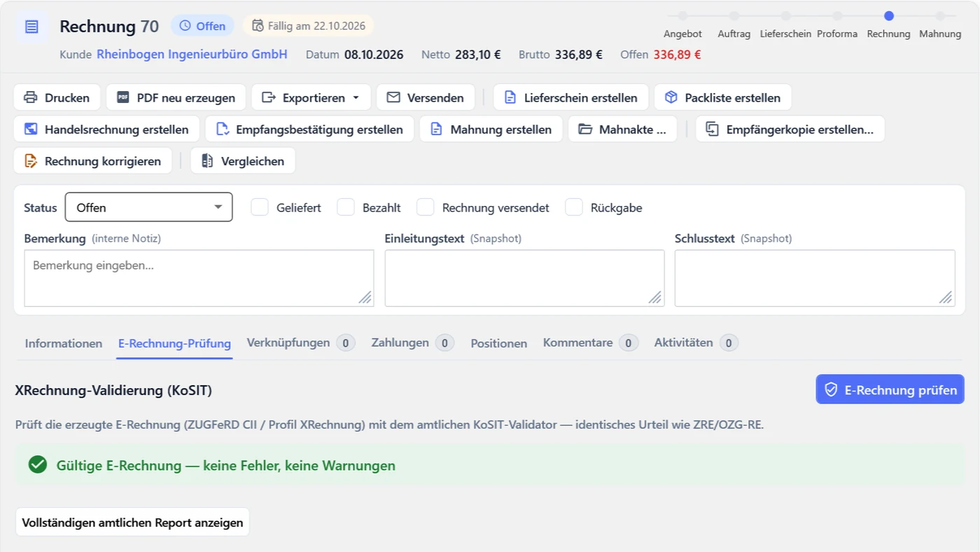Click the Fällig am 22.10.2026 badge
Viewport: 980px width, 552px height.
coord(309,26)
